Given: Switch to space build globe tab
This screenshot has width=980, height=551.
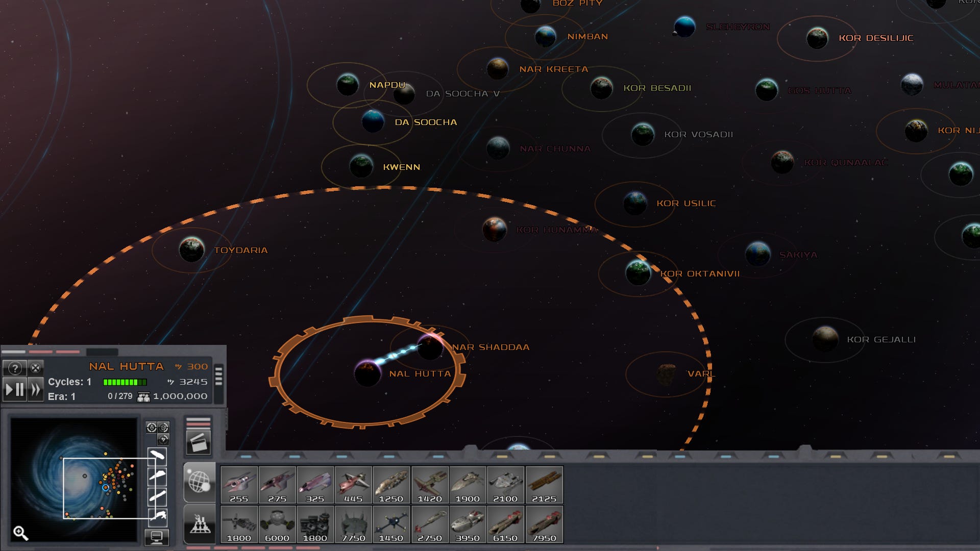Looking at the screenshot, I should tap(199, 482).
